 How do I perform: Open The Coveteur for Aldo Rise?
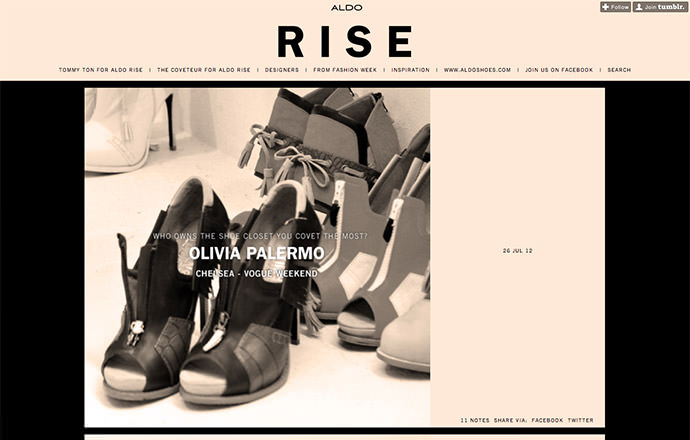pos(204,70)
